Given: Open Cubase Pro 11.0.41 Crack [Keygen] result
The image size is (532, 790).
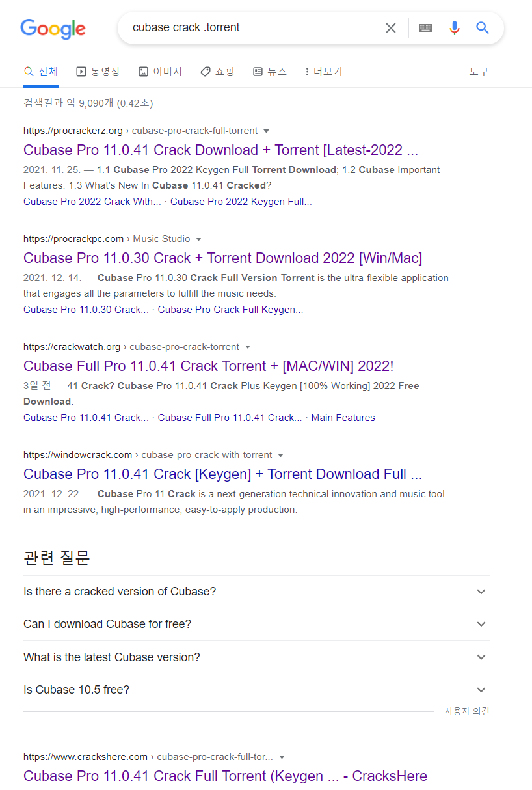Looking at the screenshot, I should (222, 474).
